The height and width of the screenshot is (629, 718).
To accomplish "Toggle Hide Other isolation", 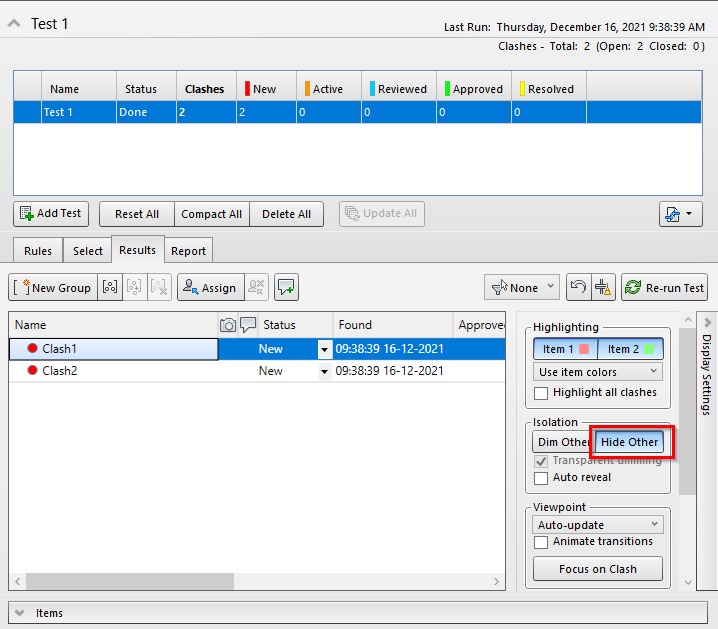I will pos(630,442).
